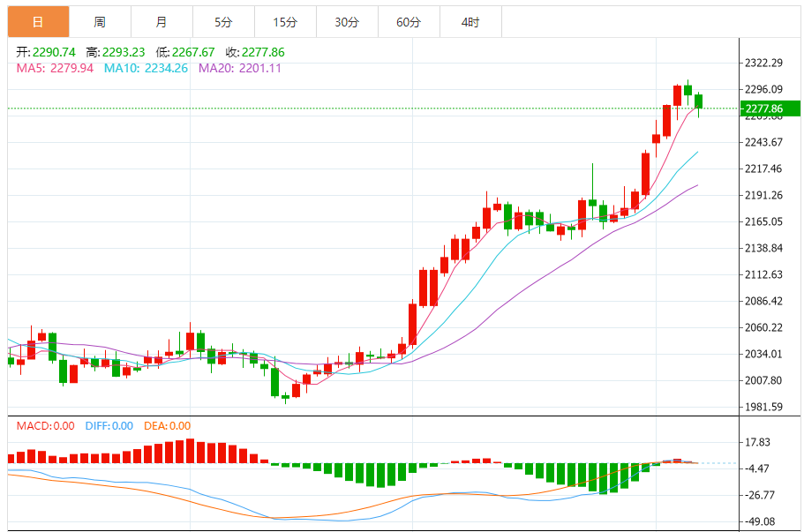Switch to the 周 weekly tab
Screen dimensions: 804x532
point(100,22)
